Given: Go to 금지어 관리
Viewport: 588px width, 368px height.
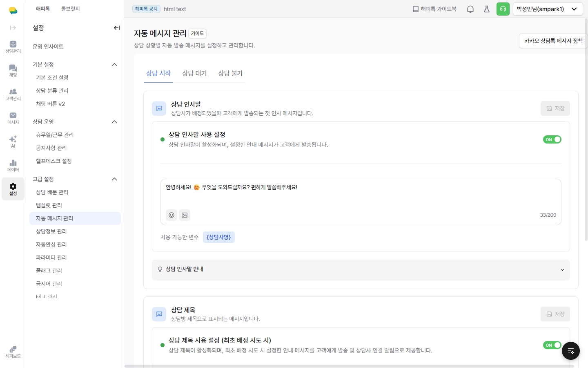Looking at the screenshot, I should [49, 284].
